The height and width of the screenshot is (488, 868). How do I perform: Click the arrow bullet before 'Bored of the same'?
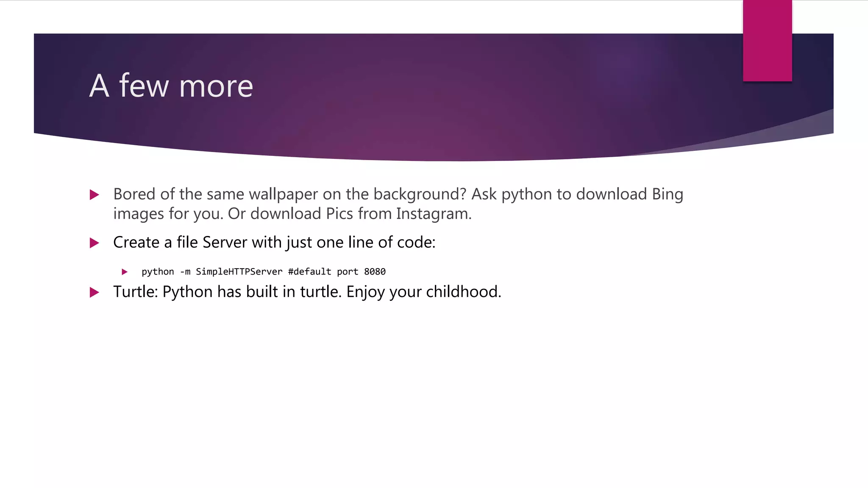95,195
